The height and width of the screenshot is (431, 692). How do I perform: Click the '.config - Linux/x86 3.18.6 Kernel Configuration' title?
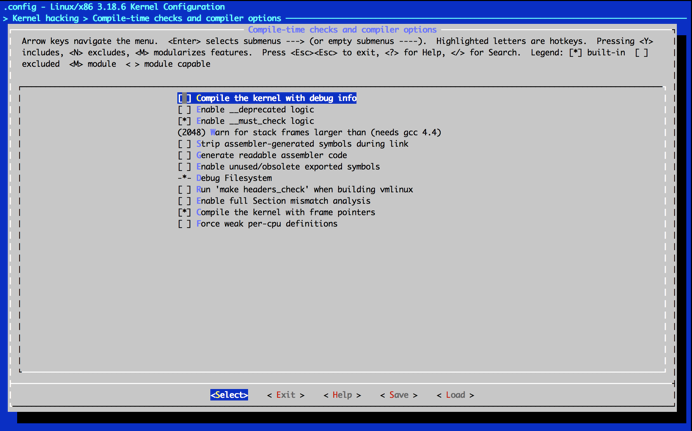coord(114,7)
